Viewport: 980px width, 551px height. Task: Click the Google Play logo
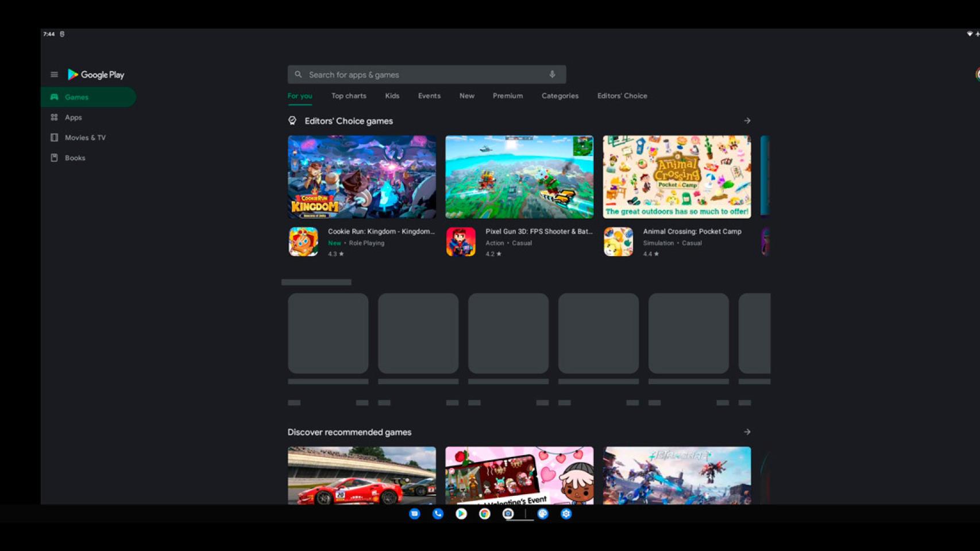click(x=96, y=75)
